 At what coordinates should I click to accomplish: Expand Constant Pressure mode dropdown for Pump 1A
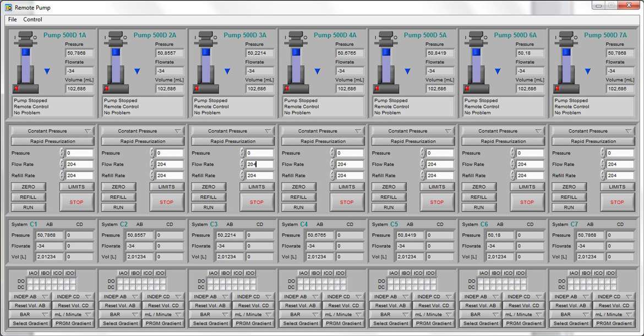53,131
